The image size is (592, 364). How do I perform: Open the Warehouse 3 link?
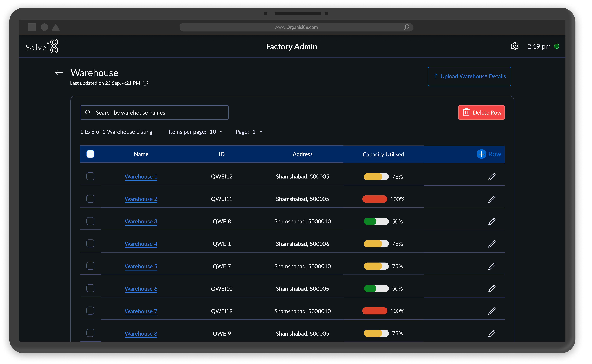[x=141, y=221]
